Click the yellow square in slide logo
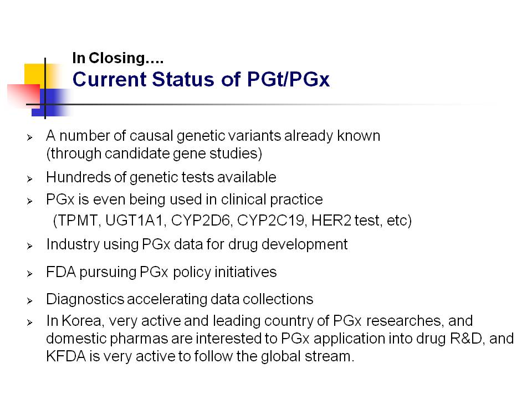Image resolution: width=532 pixels, height=399 pixels. (35, 75)
